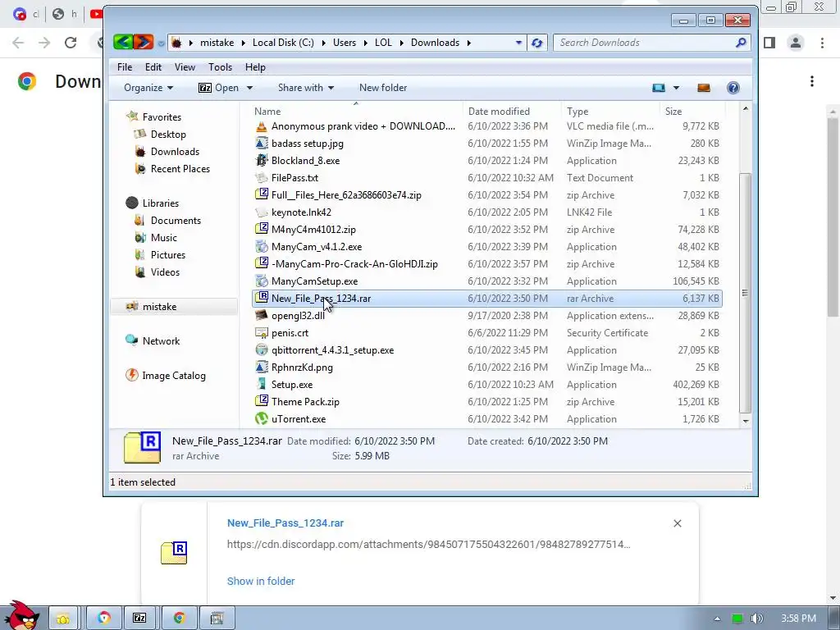Screen dimensions: 840x630
Task: Expand breadcrumb arrow after Users
Action: coord(365,43)
